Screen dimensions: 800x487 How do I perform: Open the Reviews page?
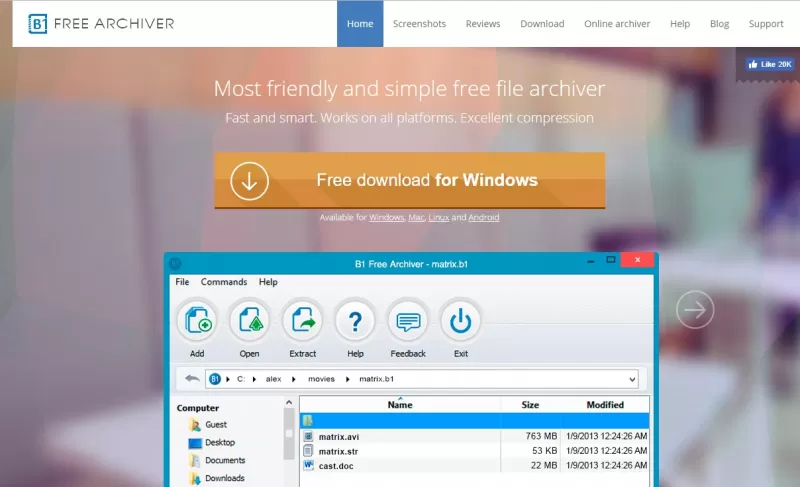pos(483,23)
